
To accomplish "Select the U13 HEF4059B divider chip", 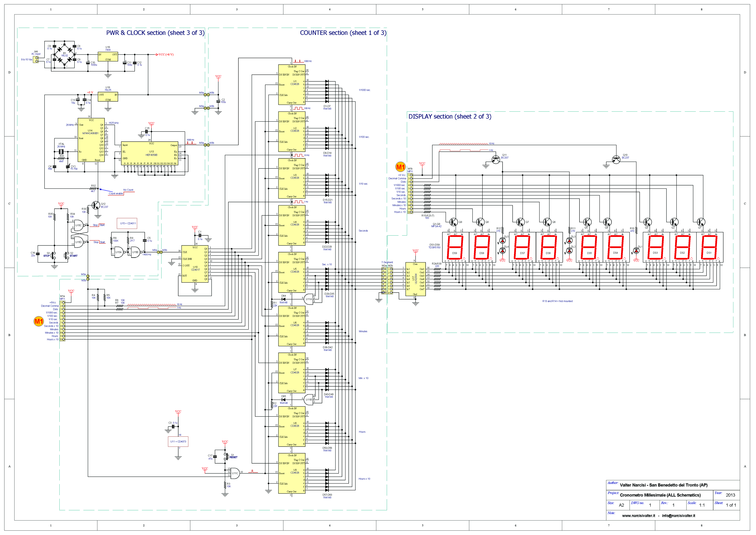I will [150, 154].
